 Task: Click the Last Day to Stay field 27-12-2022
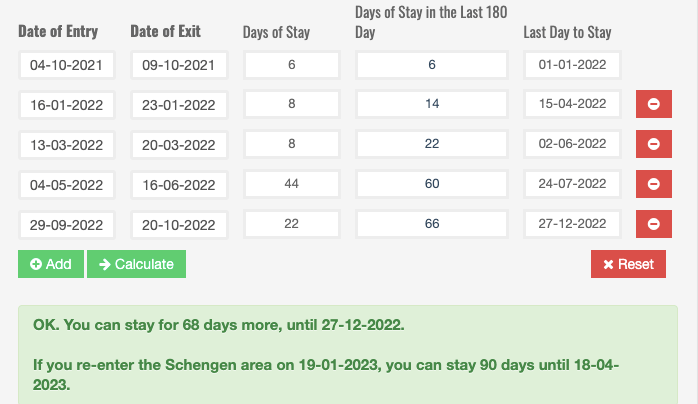click(x=572, y=224)
